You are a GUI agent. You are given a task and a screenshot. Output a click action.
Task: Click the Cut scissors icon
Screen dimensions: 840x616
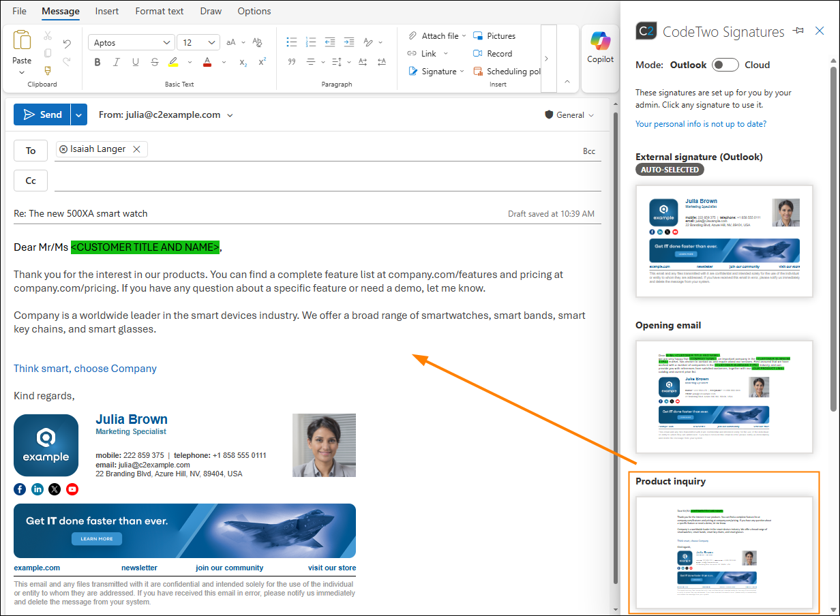[x=48, y=36]
